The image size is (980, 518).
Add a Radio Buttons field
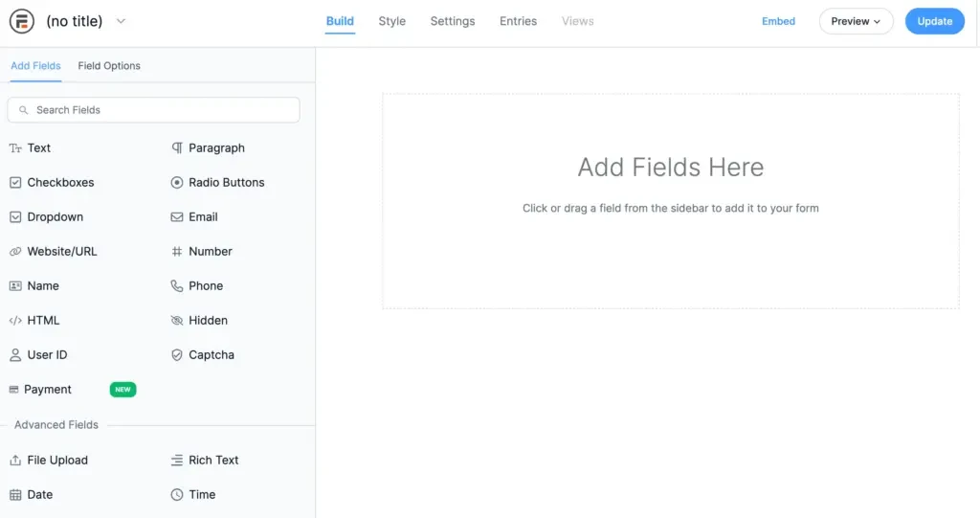coord(217,183)
